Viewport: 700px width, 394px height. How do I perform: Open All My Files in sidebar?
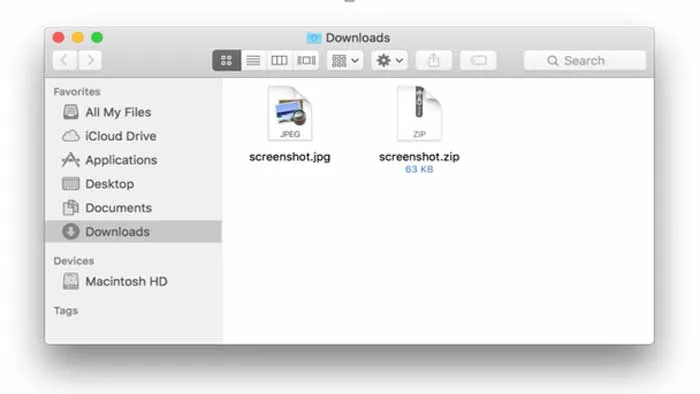pyautogui.click(x=133, y=112)
